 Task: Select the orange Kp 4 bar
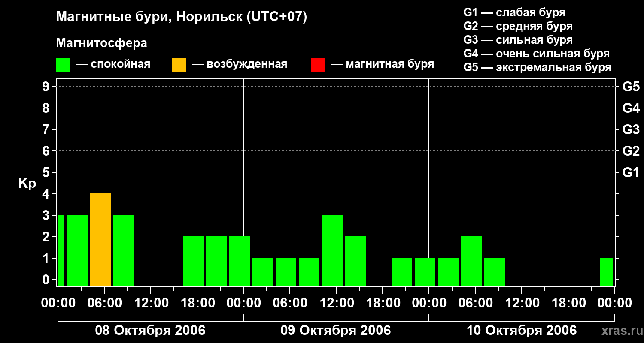coord(100,240)
